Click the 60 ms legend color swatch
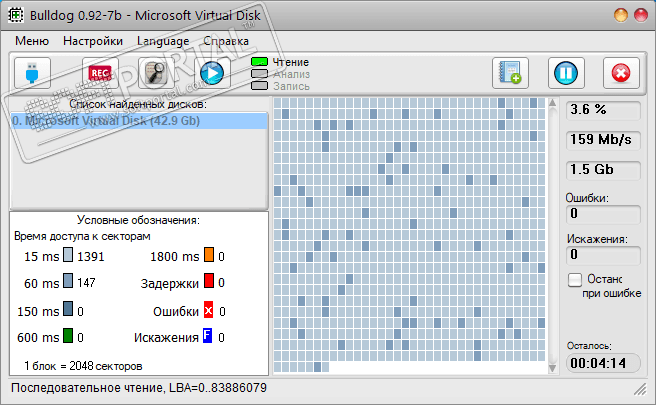Viewport: 656px width, 405px height. (68, 281)
